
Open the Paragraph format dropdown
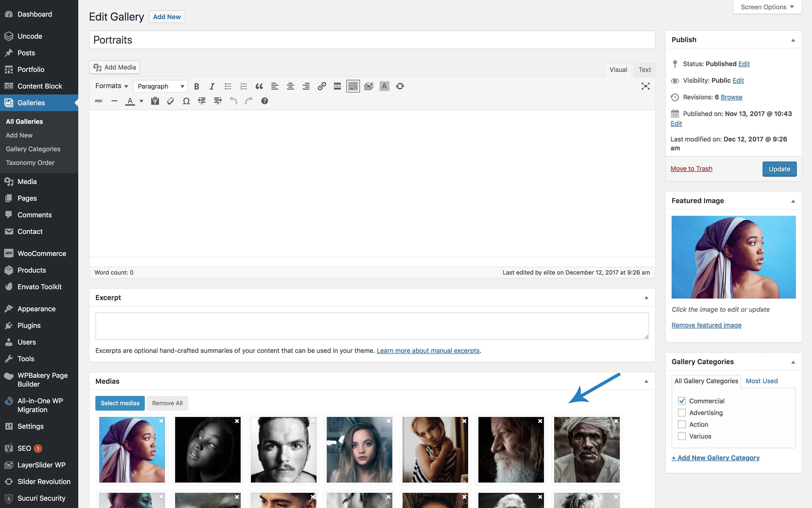[160, 86]
